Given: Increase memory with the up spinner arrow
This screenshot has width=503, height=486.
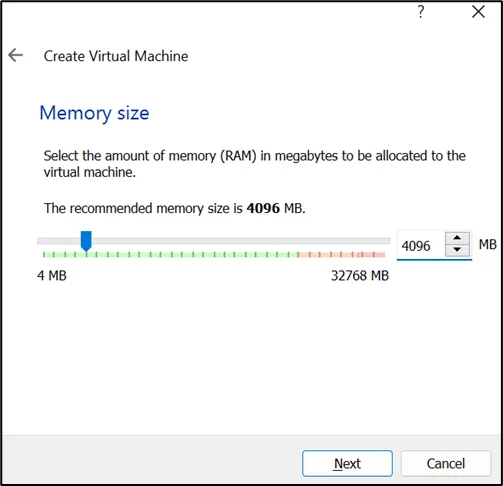Looking at the screenshot, I should click(x=457, y=238).
